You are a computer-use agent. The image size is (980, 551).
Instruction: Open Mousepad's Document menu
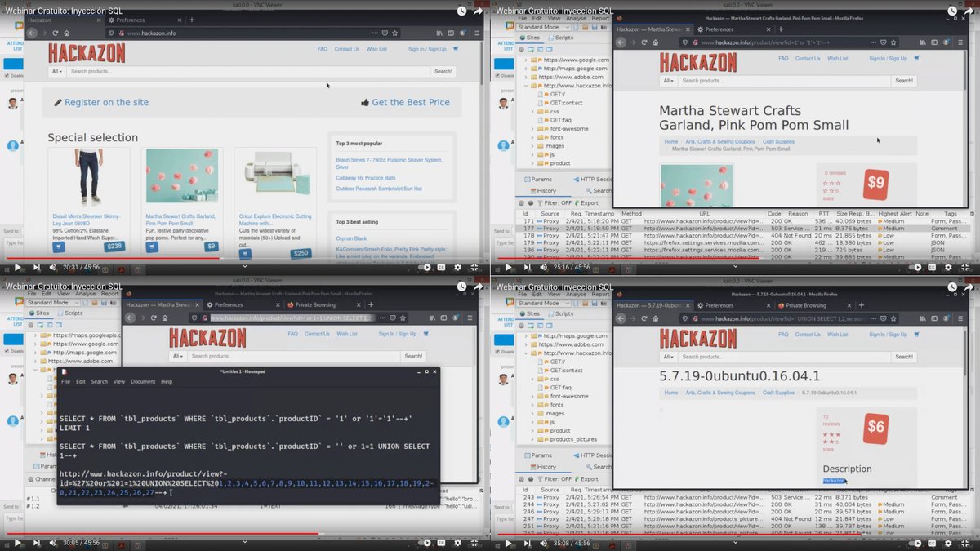[143, 381]
